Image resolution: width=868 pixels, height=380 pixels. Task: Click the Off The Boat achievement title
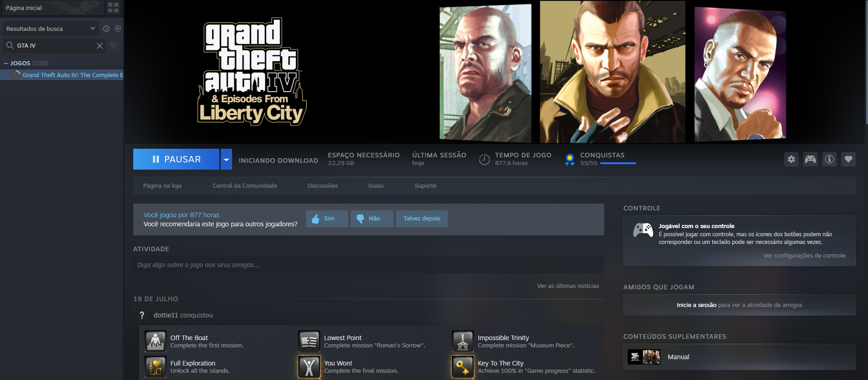pos(189,338)
